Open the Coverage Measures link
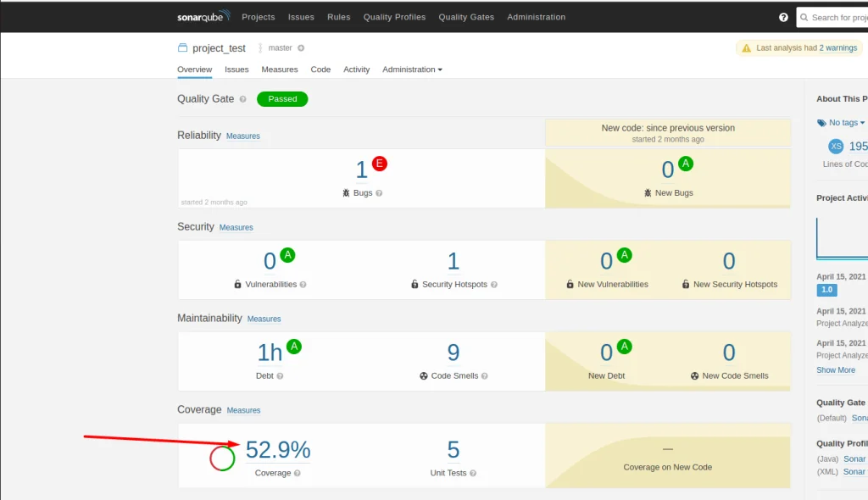The width and height of the screenshot is (868, 500). point(243,410)
